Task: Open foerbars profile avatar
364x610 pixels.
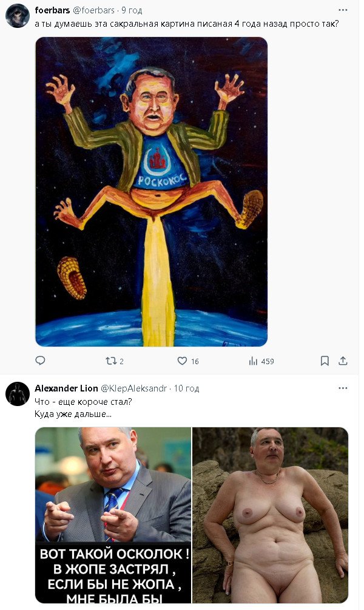Action: pyautogui.click(x=18, y=15)
